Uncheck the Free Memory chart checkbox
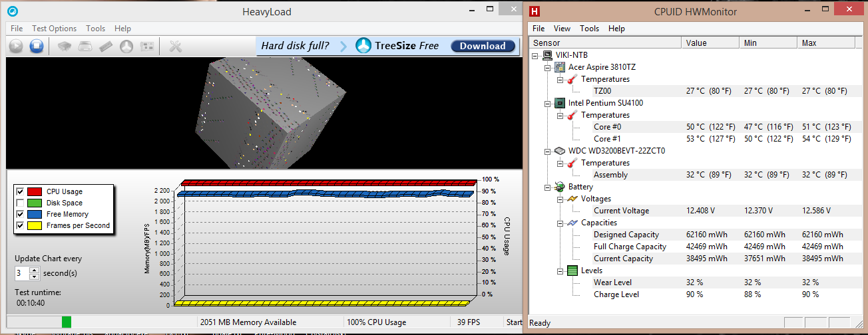The width and height of the screenshot is (868, 335). (20, 214)
